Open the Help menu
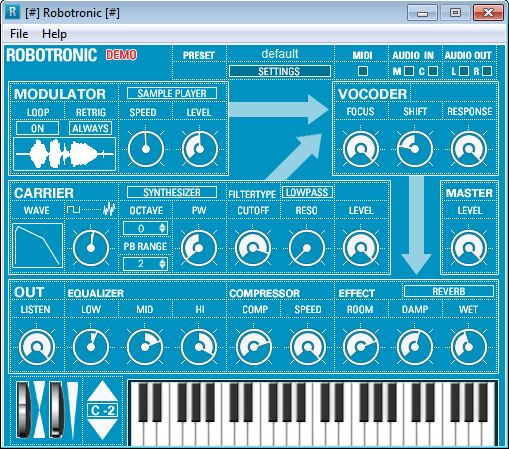 pos(54,34)
